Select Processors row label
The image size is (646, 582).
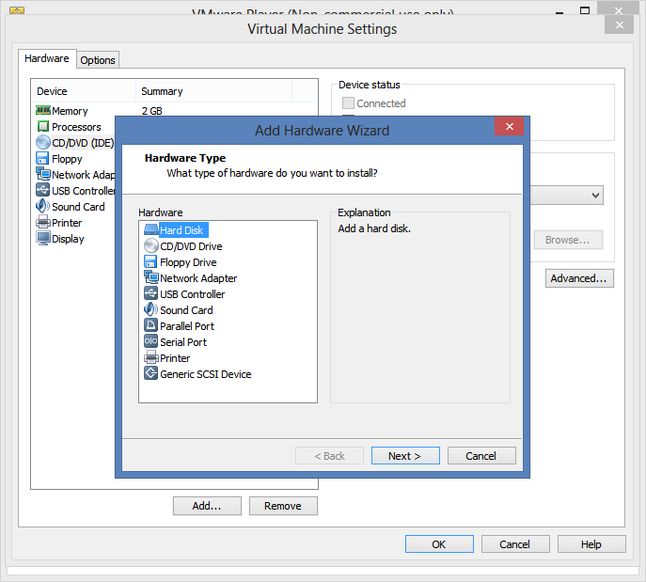tap(76, 127)
